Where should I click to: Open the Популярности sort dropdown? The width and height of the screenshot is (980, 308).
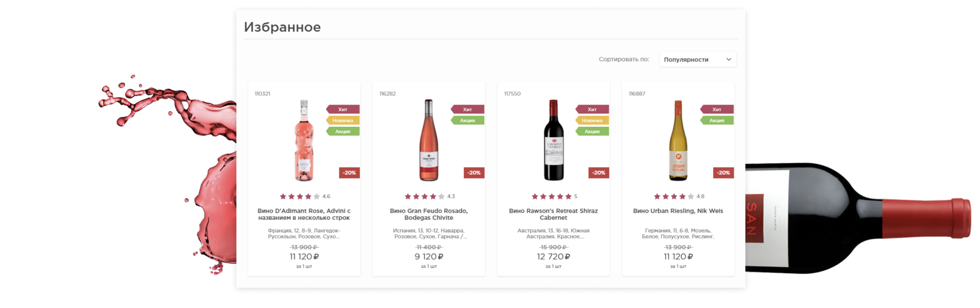[693, 60]
